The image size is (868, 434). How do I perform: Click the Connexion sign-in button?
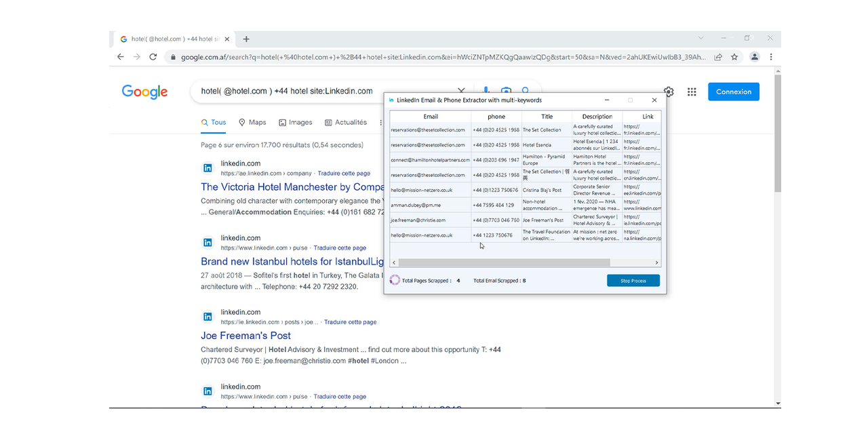[x=734, y=92]
